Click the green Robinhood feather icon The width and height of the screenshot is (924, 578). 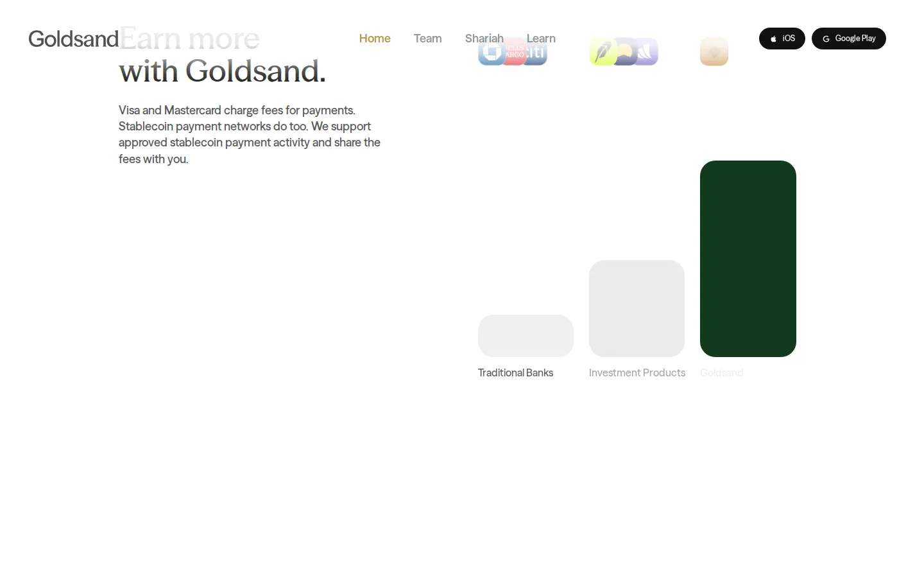[602, 51]
